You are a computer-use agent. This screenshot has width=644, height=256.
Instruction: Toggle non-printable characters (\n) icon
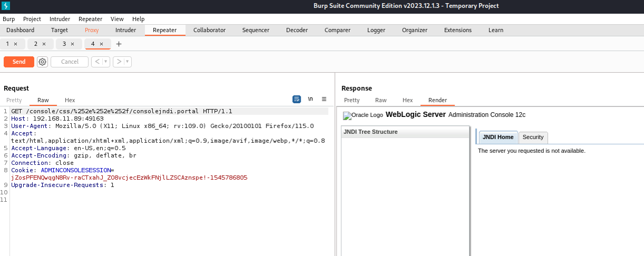click(310, 99)
